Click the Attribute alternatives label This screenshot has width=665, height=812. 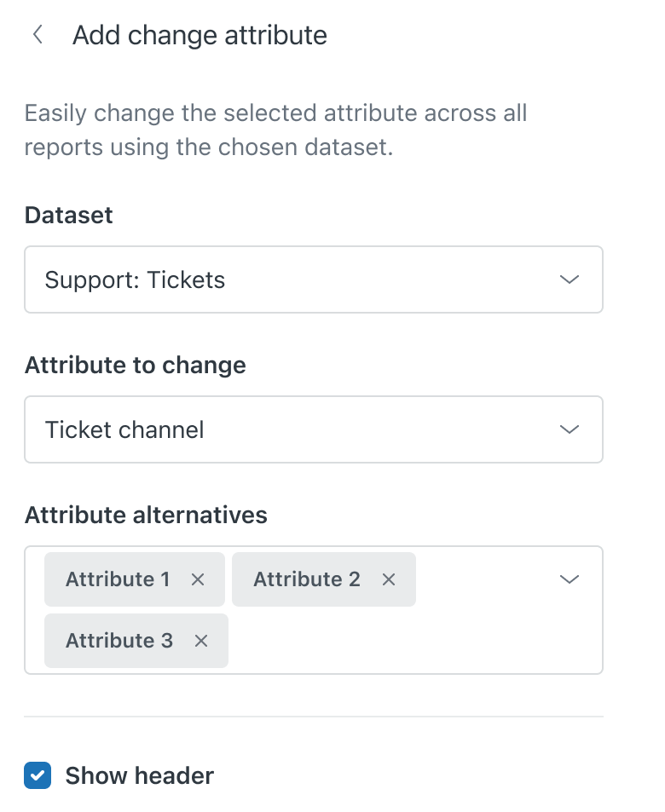[146, 515]
